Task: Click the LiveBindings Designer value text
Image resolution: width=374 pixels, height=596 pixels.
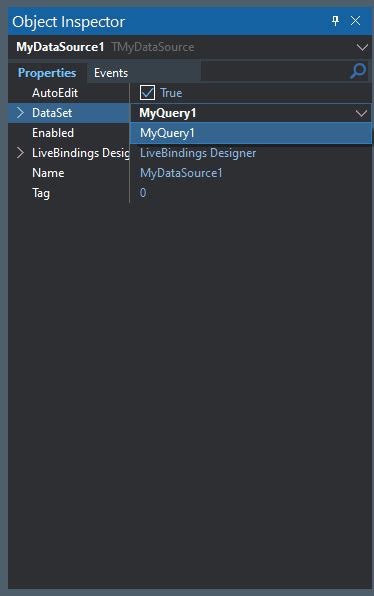Action: pos(198,153)
